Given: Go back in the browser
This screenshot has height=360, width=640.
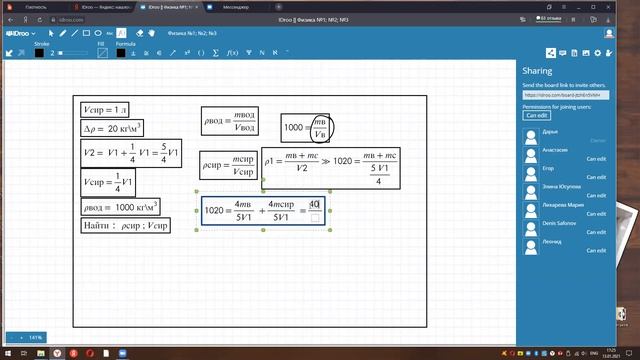Looking at the screenshot, I should pos(11,20).
